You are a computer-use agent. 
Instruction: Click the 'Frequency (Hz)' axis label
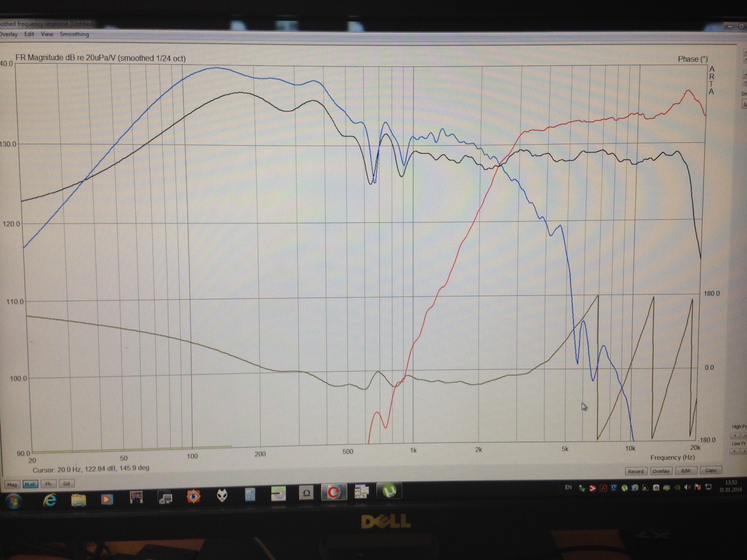click(x=673, y=457)
